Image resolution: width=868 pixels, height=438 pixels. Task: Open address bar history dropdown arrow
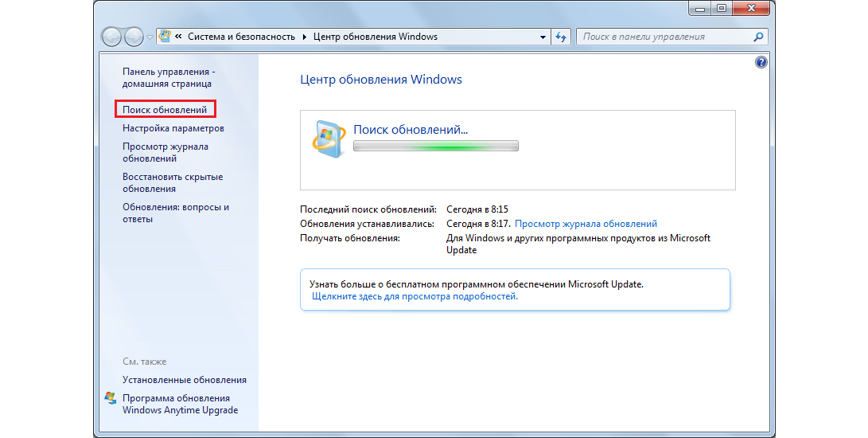[x=543, y=37]
